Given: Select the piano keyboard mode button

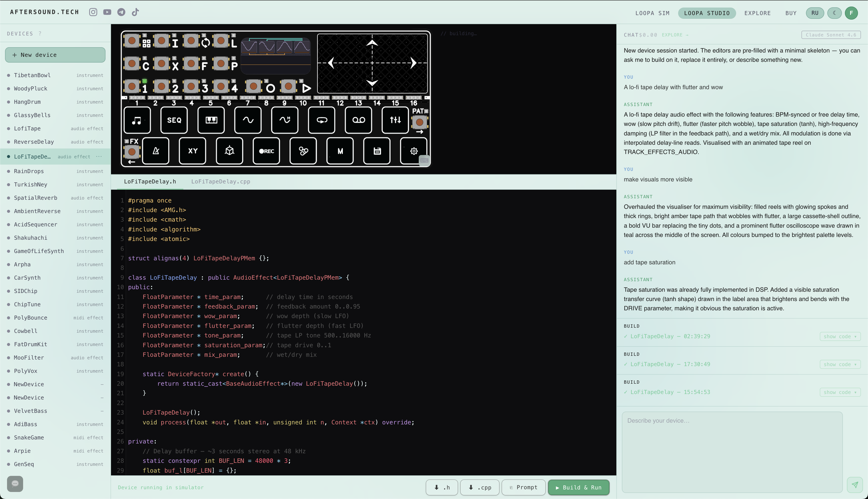Looking at the screenshot, I should click(211, 120).
